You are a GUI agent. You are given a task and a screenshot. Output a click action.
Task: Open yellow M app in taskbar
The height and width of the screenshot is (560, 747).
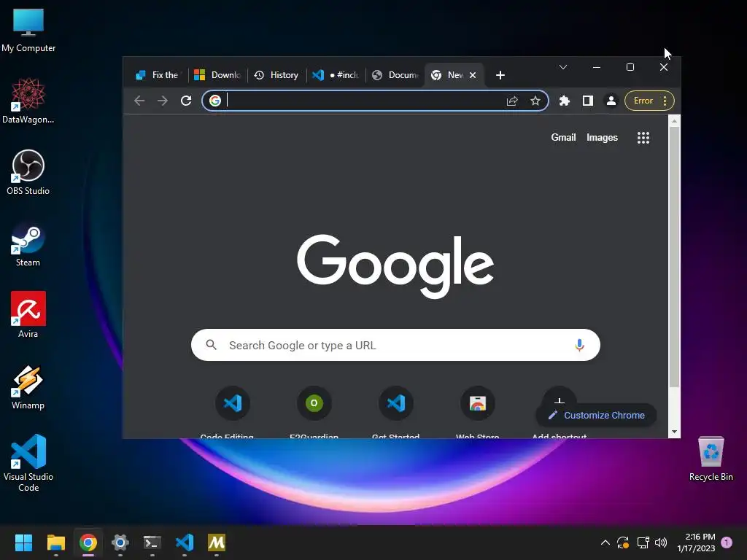[x=216, y=542]
